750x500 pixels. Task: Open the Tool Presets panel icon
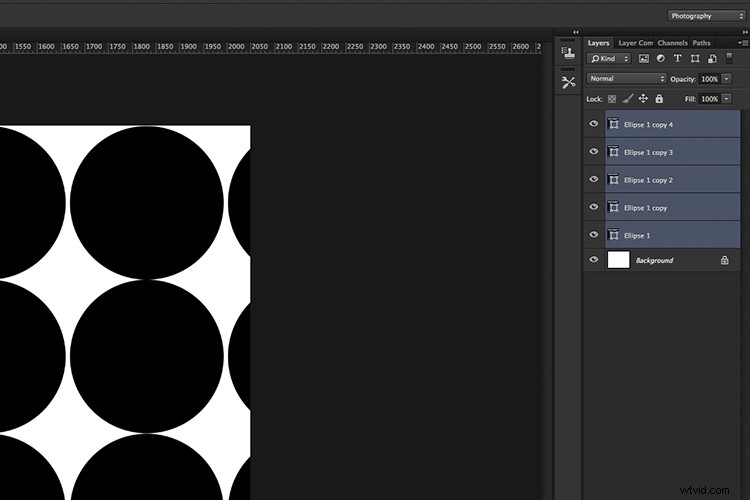tap(568, 83)
